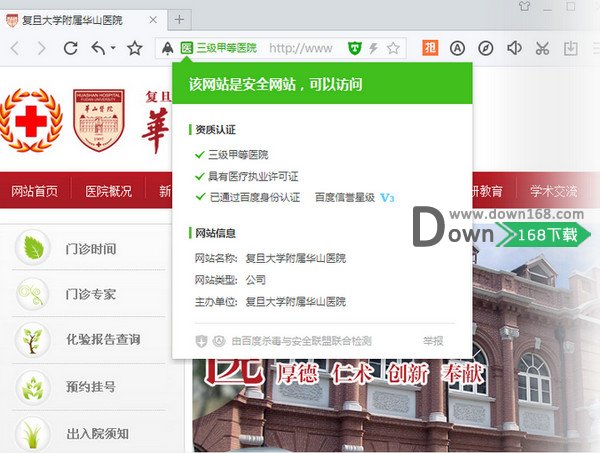Screen dimensions: 600x453
Task: Click the favorite star inside address bar
Action: 393,48
